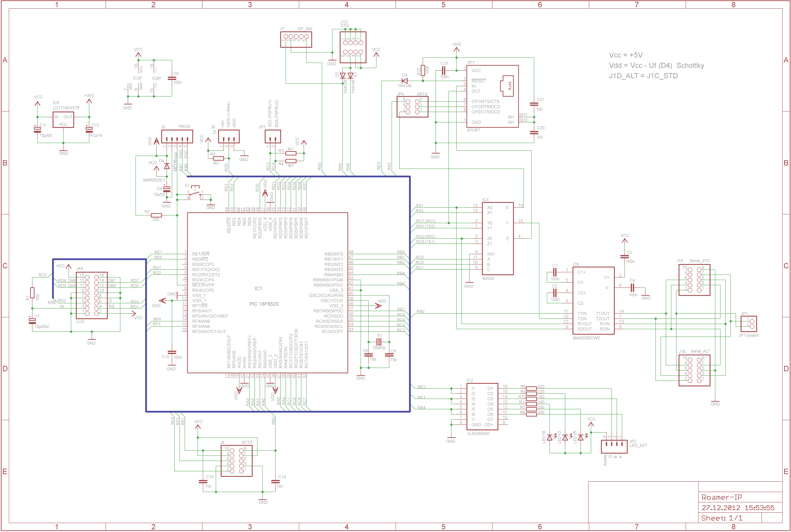The width and height of the screenshot is (791, 532).
Task: Select the IC5 LD117AS33TR regulator label
Action: click(66, 105)
